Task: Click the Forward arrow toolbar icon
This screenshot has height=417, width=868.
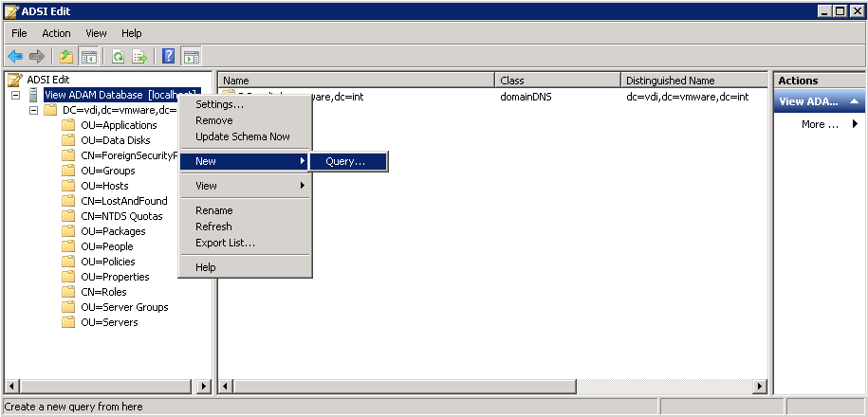Action: click(37, 56)
